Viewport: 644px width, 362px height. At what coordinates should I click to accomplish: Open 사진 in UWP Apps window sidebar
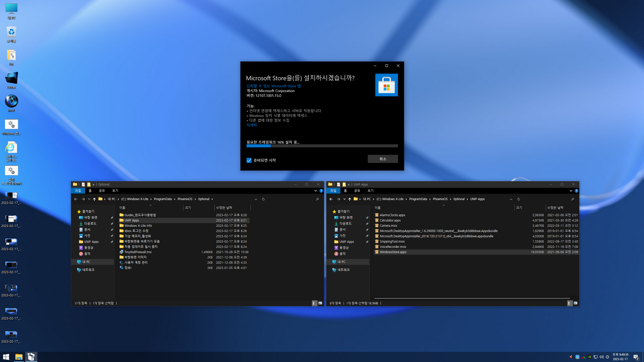tap(343, 236)
